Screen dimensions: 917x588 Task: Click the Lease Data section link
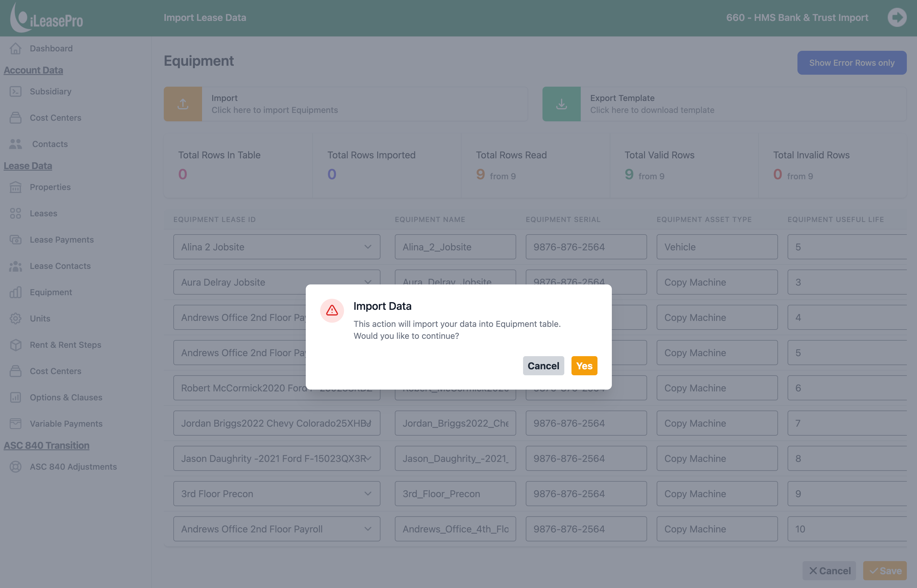point(28,166)
